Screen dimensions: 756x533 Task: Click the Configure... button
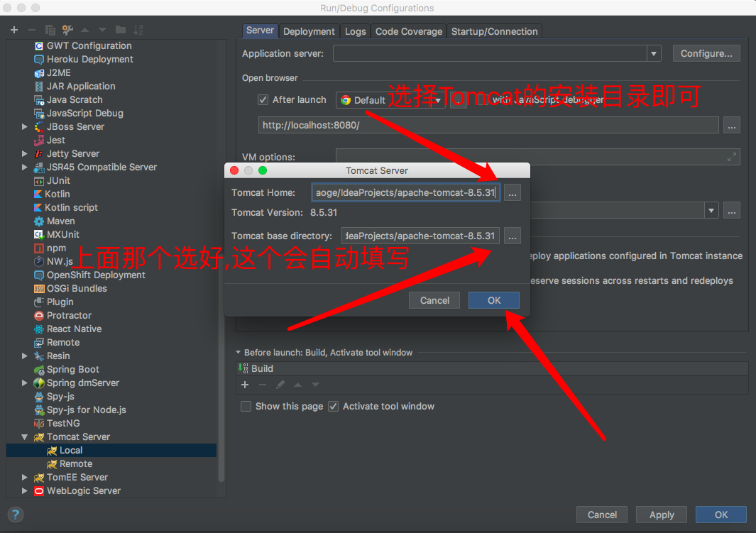(706, 53)
